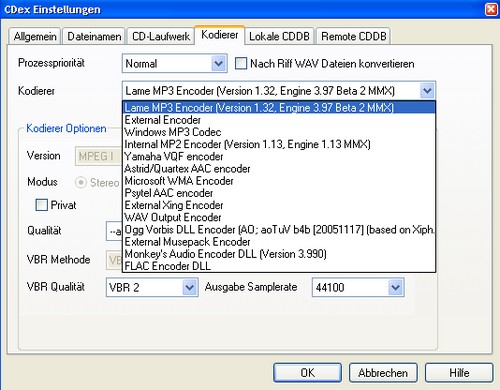Image resolution: width=500 pixels, height=390 pixels.
Task: Select the Stereo radio button
Action: tap(81, 182)
